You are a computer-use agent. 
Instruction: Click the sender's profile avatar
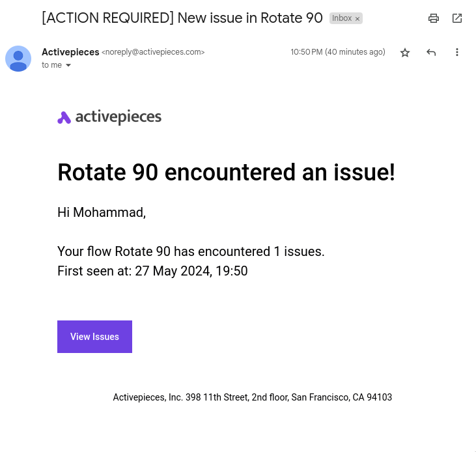point(18,59)
